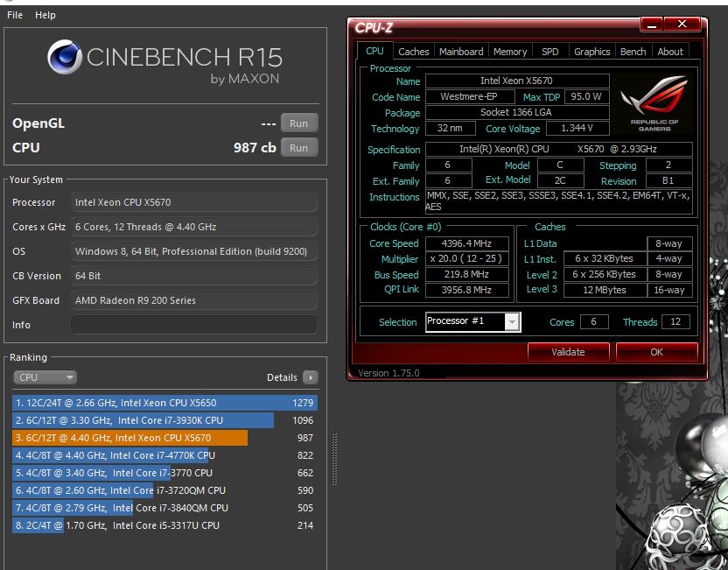Viewport: 728px width, 570px height.
Task: Minimize the CPU-Z window
Action: point(651,25)
